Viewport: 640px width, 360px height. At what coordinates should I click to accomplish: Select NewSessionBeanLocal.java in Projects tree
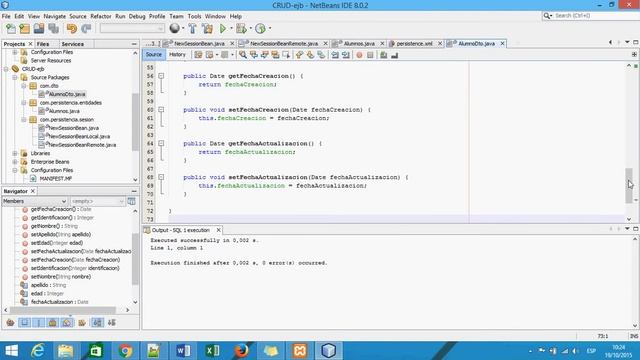point(79,136)
